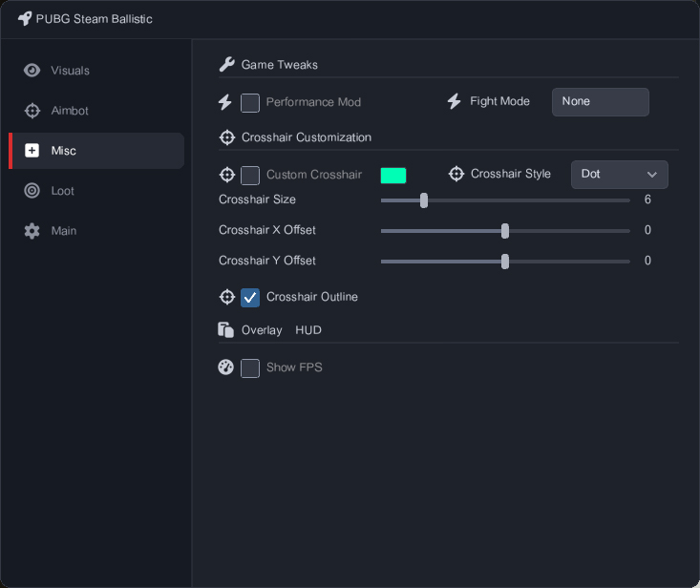Click the Fight Mode label
Viewport: 700px width, 588px height.
(x=499, y=101)
